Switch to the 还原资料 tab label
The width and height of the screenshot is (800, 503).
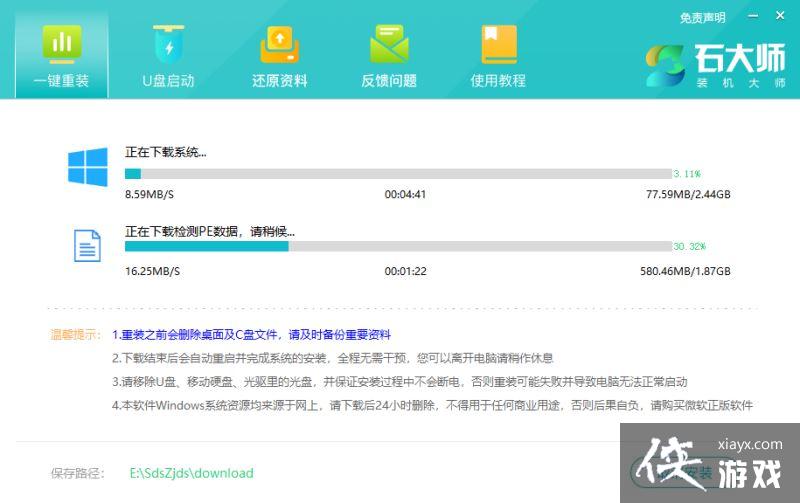279,81
